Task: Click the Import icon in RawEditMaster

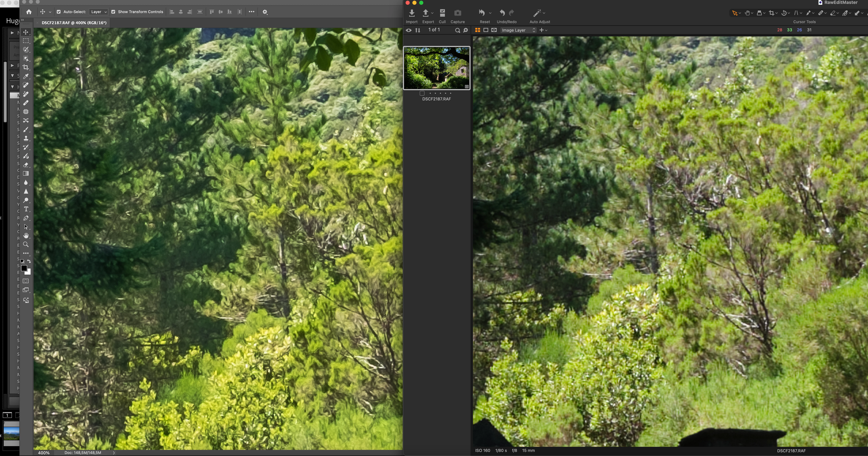Action: 411,13
